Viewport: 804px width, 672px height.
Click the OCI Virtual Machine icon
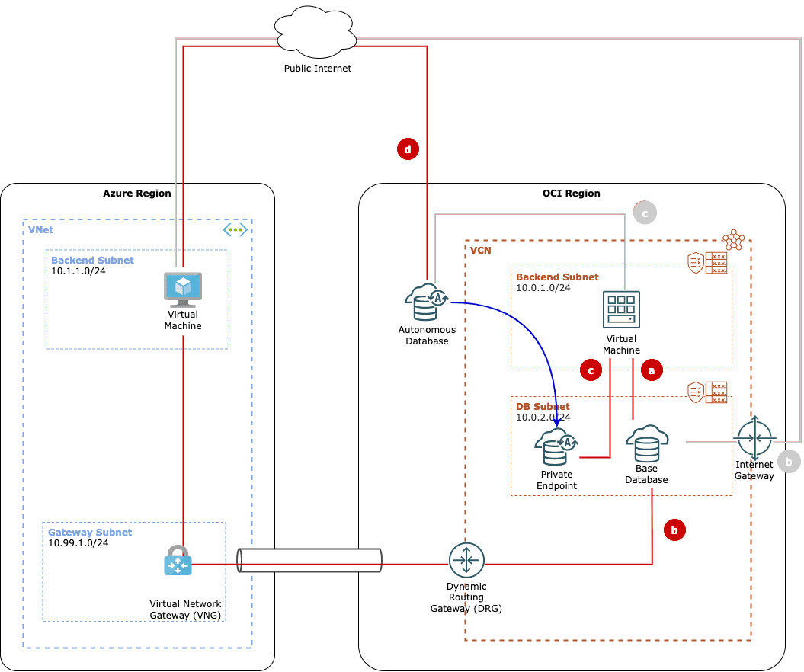(x=621, y=309)
